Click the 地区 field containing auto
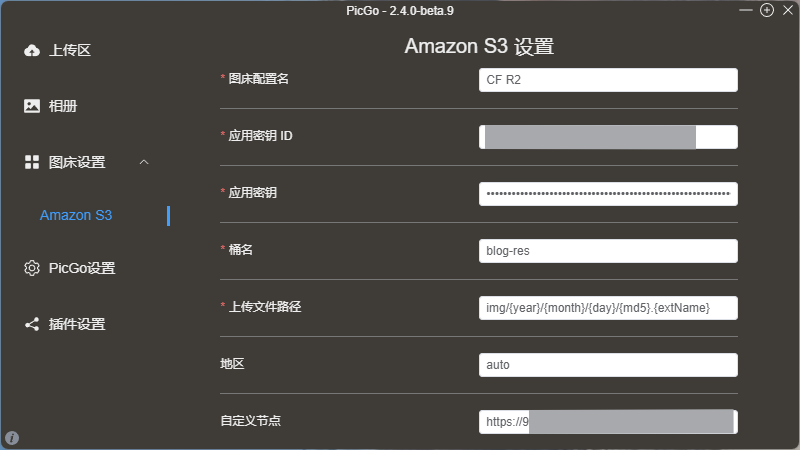This screenshot has height=450, width=800. (608, 365)
